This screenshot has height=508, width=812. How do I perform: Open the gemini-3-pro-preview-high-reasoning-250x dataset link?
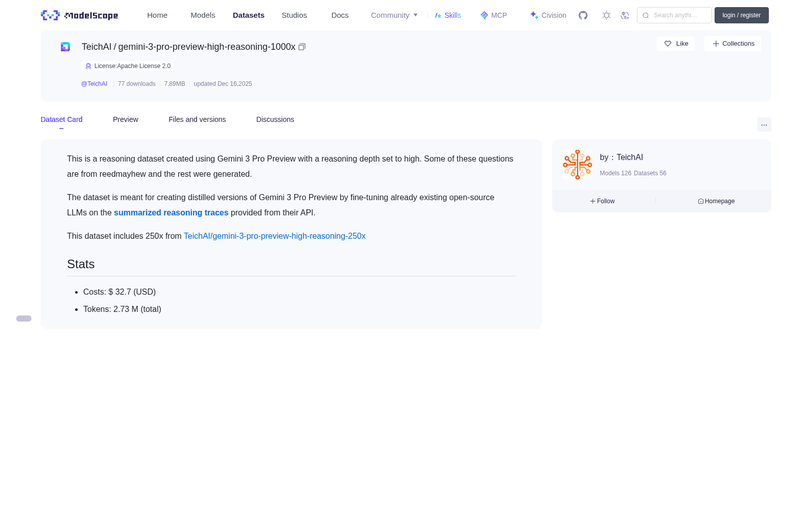coord(275,236)
